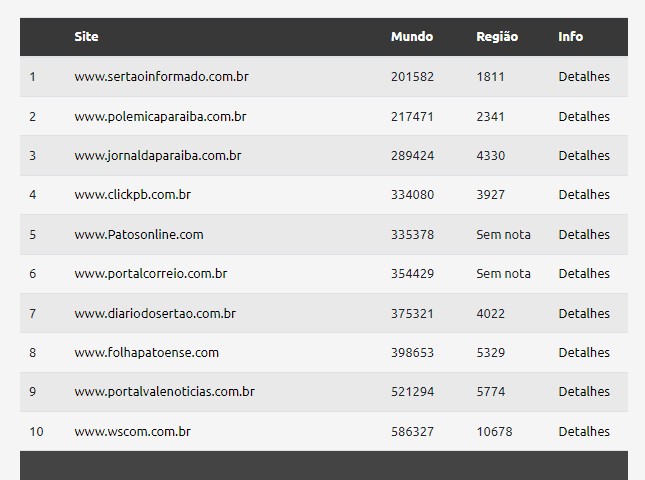Screen dimensions: 645x480
Task: Click Mundo value 375321
Action: [412, 313]
